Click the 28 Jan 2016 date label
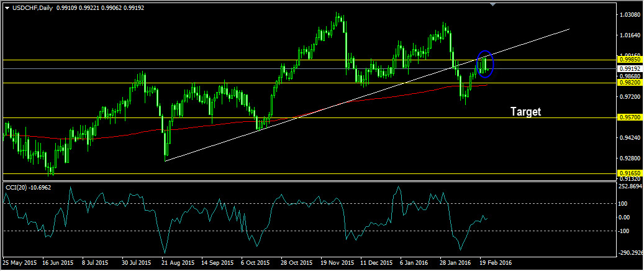This screenshot has width=644, height=271. (455, 262)
